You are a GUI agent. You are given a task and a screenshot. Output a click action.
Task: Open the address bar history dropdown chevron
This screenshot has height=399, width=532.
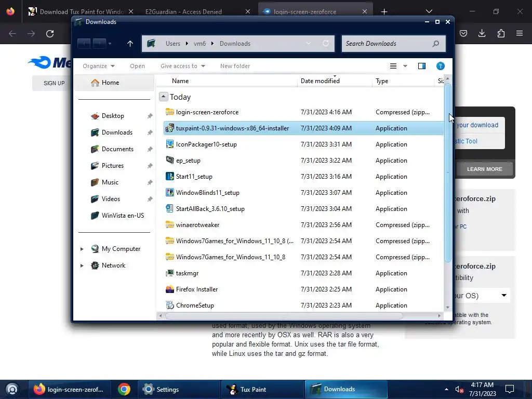click(309, 43)
